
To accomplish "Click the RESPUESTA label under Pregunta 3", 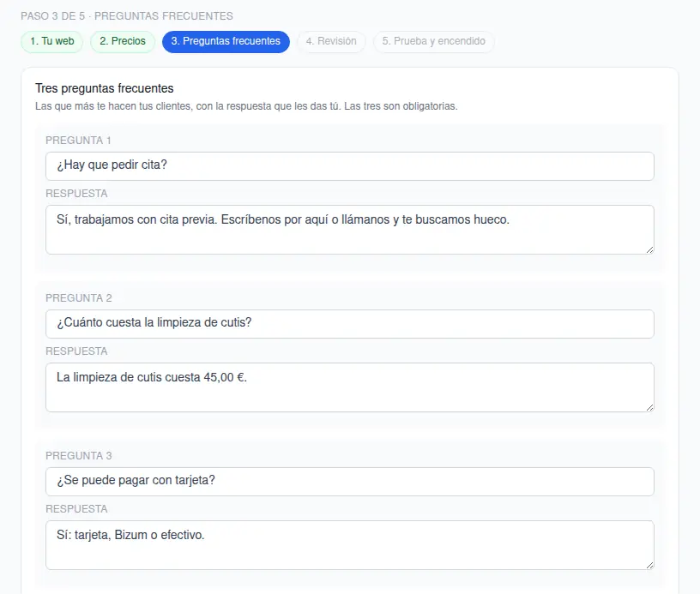I will pyautogui.click(x=76, y=509).
